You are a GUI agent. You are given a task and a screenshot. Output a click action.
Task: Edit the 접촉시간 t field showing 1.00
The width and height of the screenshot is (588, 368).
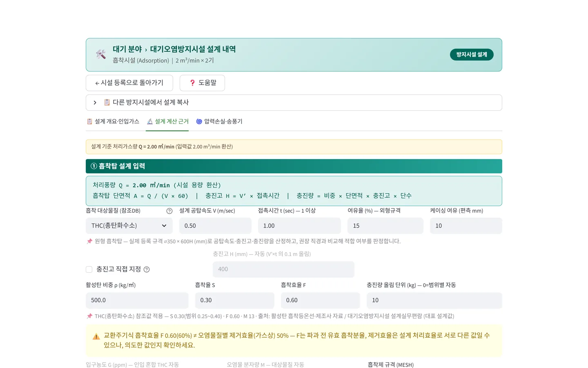pos(299,226)
